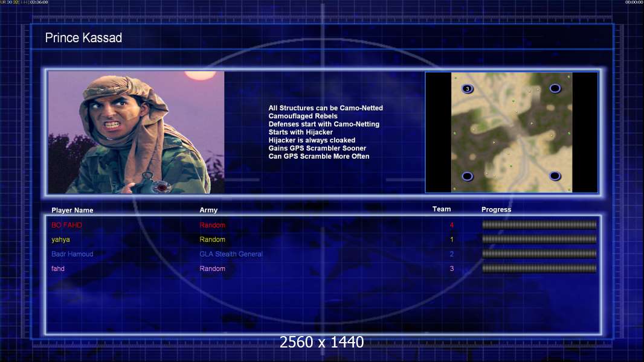Viewport: 644px width, 362px height.
Task: Select player name BO FAHD
Action: pos(66,225)
